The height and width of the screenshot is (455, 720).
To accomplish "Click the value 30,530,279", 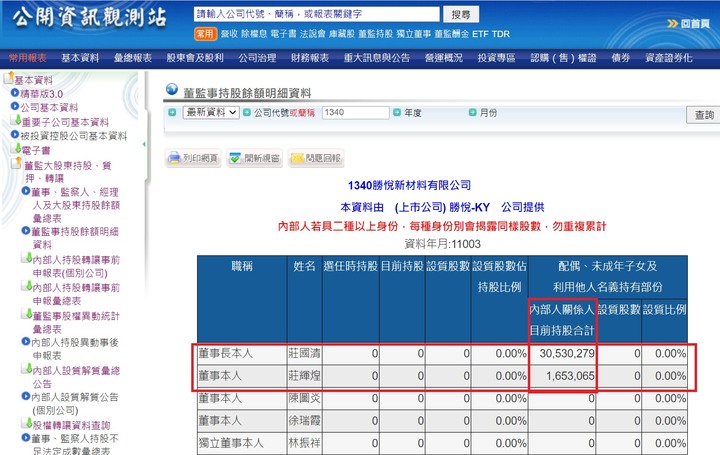I will click(567, 354).
